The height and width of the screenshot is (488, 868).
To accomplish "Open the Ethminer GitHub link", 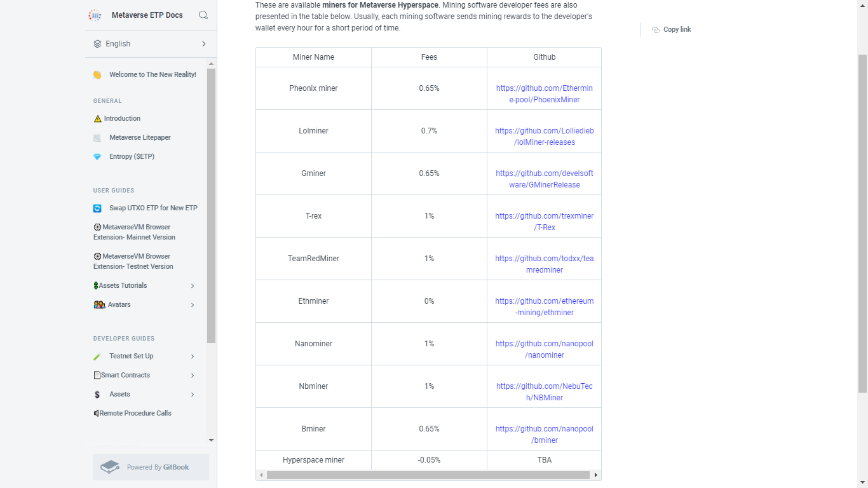I will pyautogui.click(x=545, y=307).
